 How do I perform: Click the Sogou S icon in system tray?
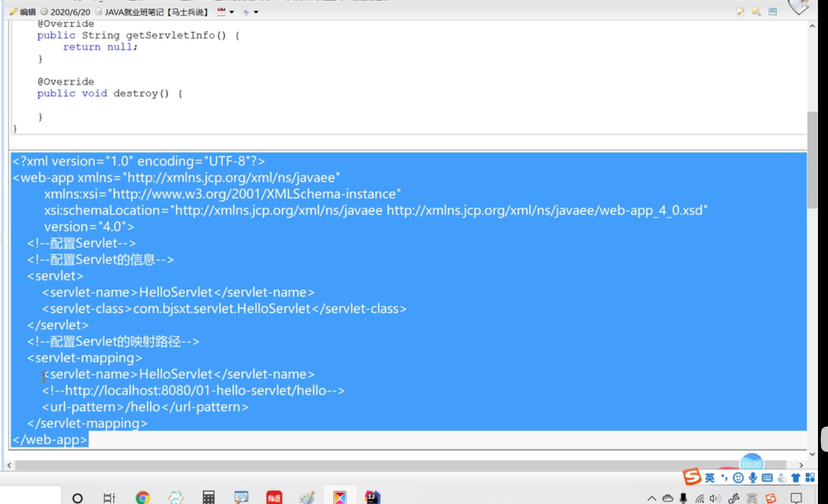click(x=771, y=498)
